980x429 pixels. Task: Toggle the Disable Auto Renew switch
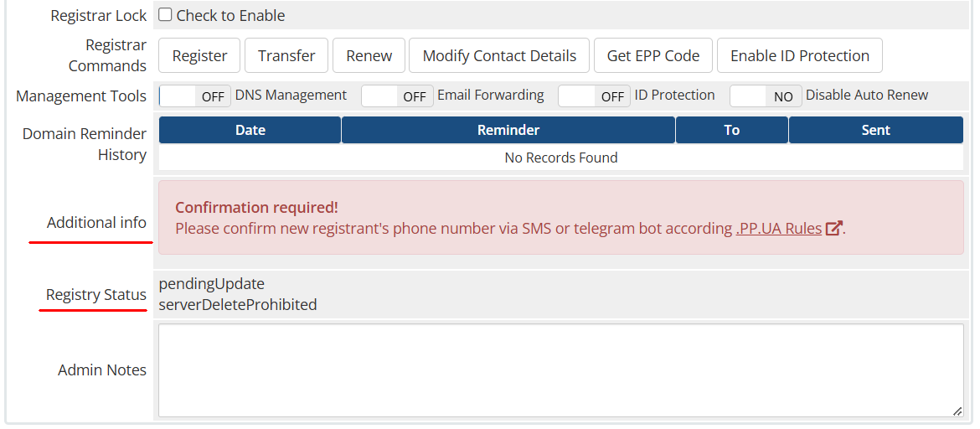point(766,96)
